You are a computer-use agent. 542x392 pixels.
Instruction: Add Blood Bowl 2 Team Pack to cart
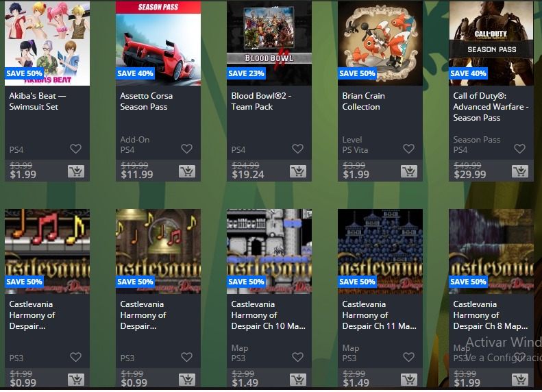tap(298, 171)
